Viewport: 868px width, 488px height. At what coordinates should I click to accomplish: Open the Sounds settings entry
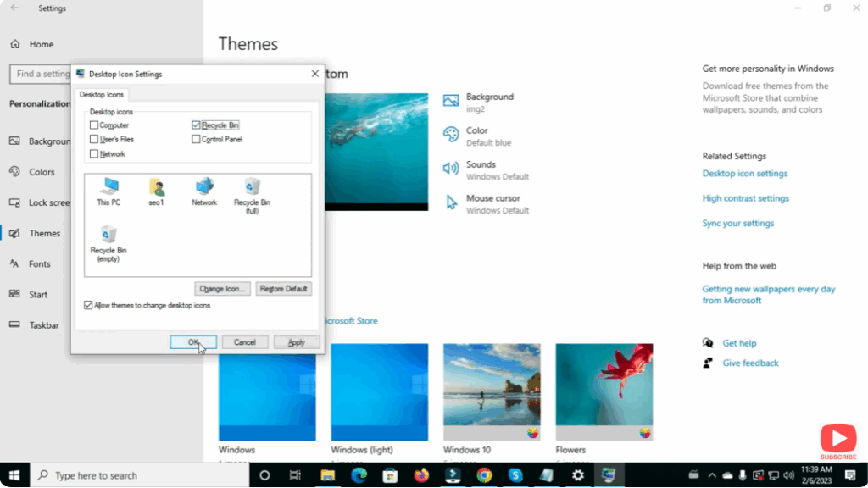tap(483, 169)
